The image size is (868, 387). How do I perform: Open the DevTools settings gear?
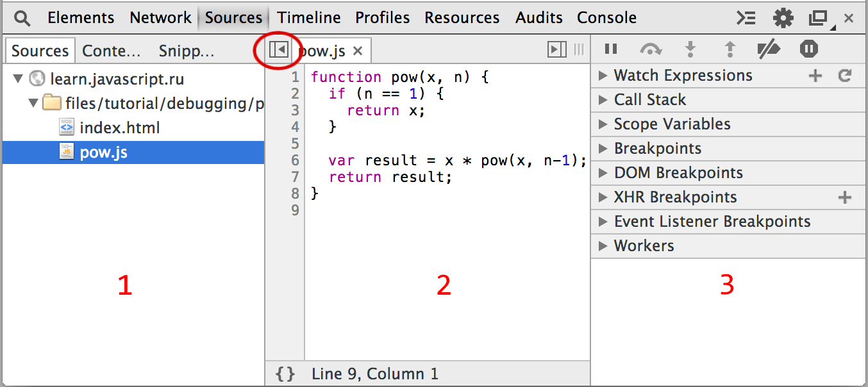(783, 18)
